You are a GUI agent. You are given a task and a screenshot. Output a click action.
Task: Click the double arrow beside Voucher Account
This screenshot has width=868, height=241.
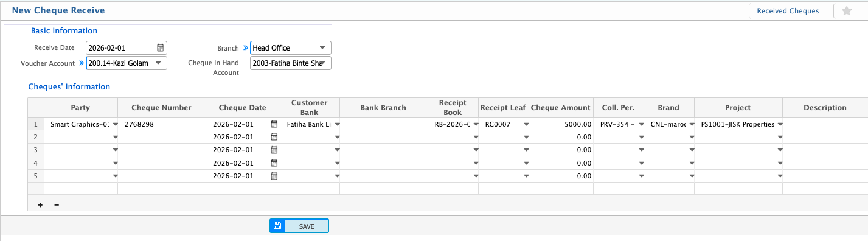[x=81, y=63]
